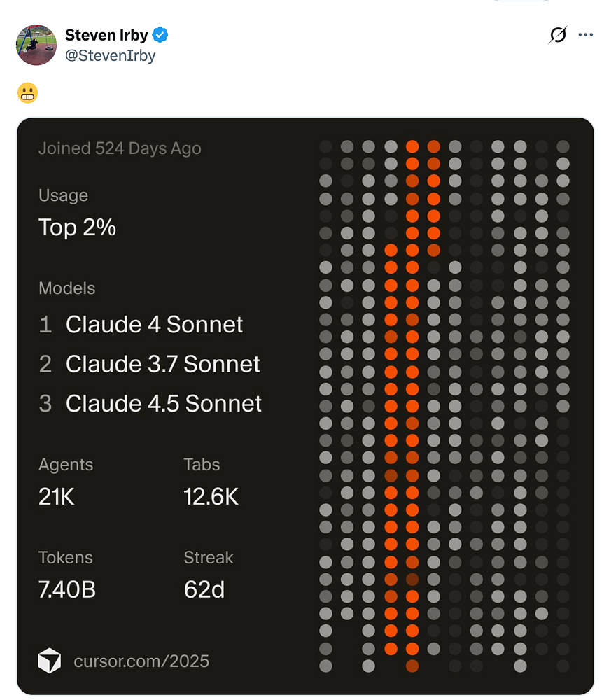
Task: Open the three-dot more options menu
Action: 586,35
